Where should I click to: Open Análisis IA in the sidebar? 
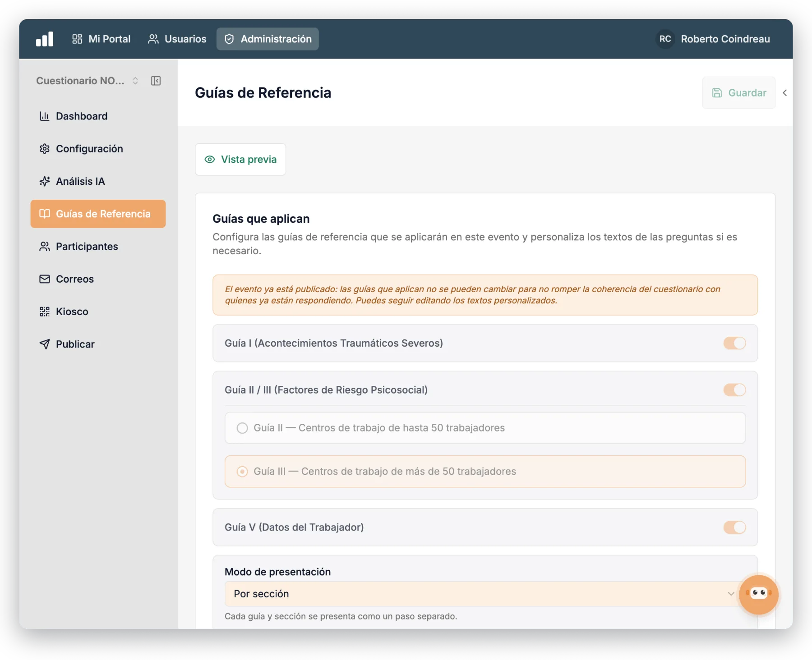tap(98, 181)
